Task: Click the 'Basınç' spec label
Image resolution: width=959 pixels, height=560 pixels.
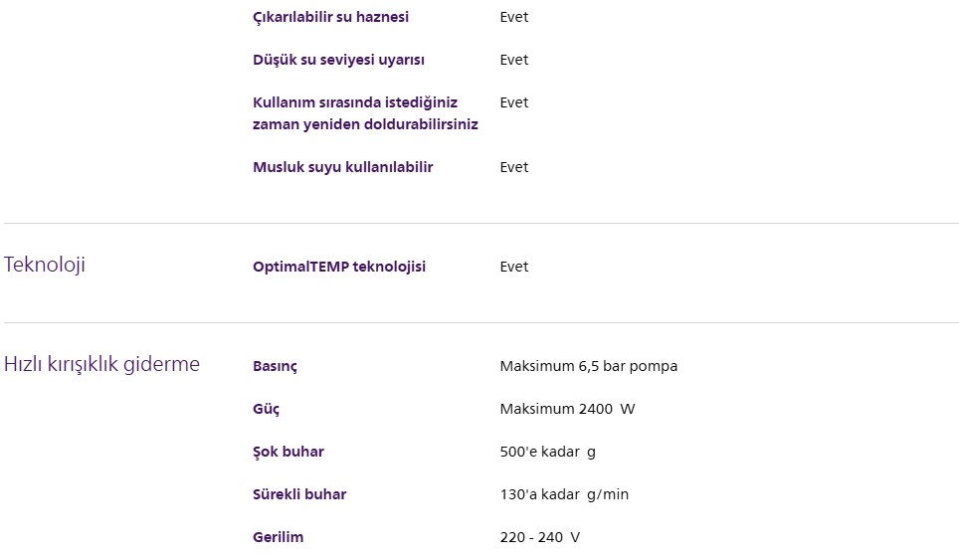Action: pos(275,366)
